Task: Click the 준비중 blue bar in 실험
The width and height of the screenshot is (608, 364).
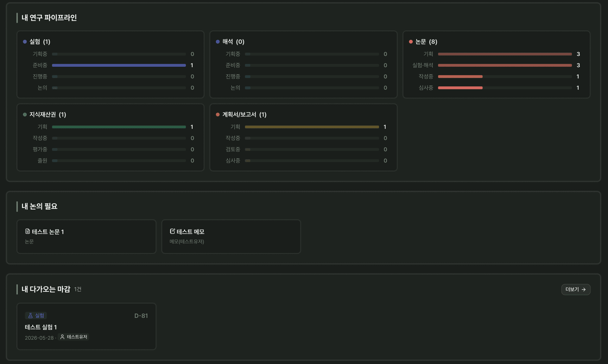Action: (x=119, y=66)
